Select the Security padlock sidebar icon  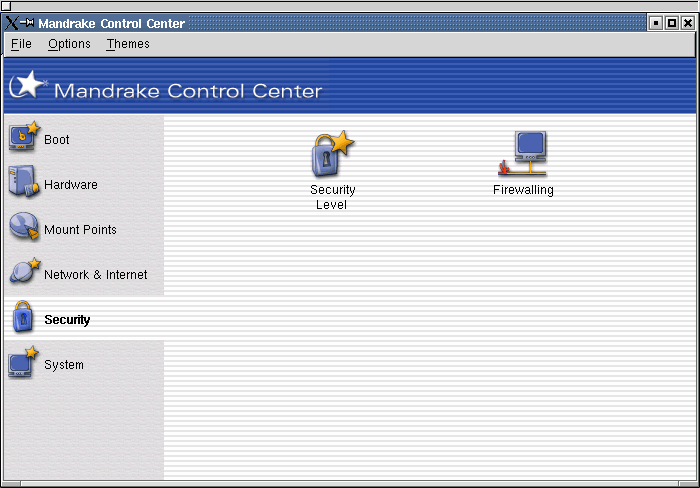pyautogui.click(x=23, y=317)
